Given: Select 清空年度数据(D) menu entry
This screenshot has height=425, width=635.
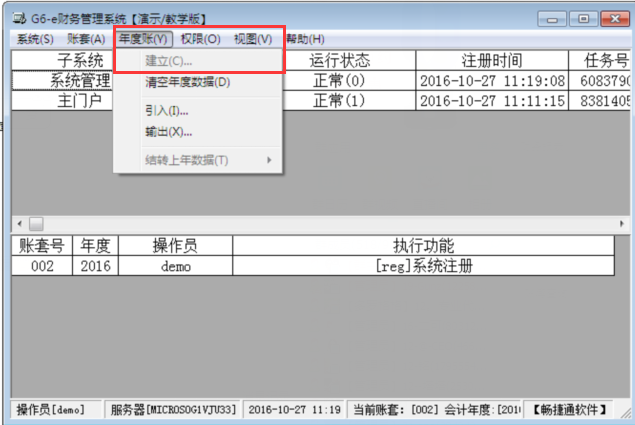Looking at the screenshot, I should click(198, 82).
